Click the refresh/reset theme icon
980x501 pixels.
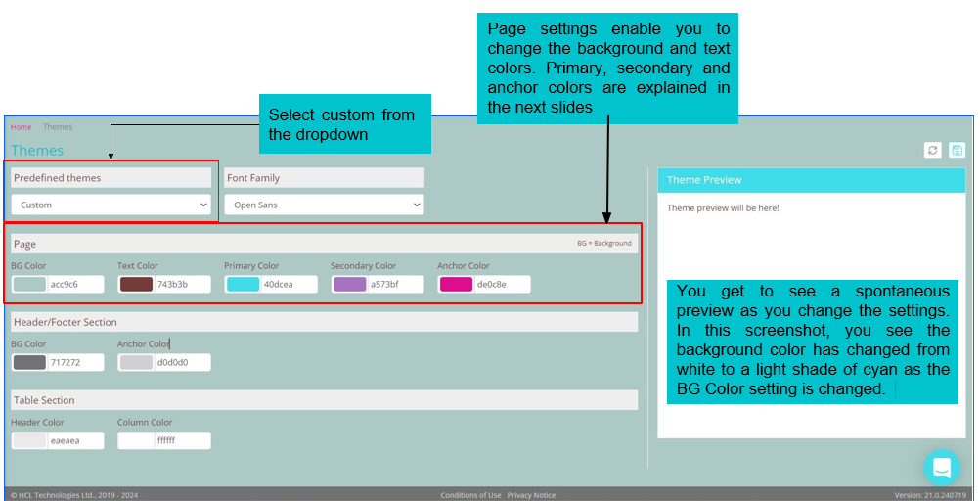932,150
